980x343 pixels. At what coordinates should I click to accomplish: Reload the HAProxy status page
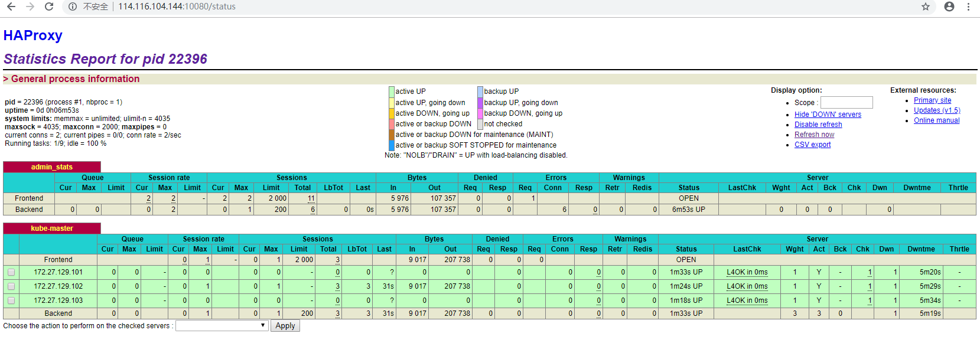click(49, 6)
